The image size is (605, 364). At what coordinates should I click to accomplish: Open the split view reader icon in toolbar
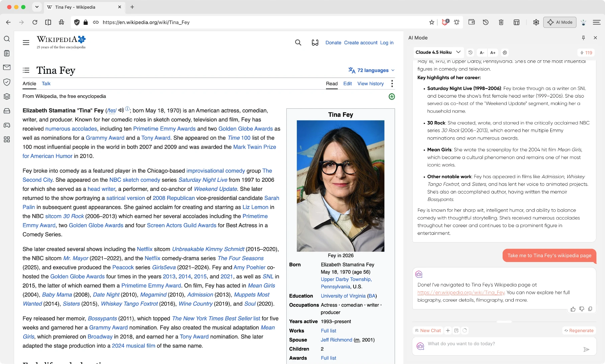click(x=48, y=22)
